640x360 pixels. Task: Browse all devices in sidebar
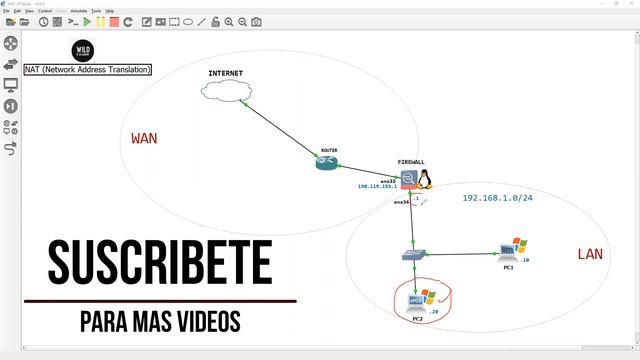point(11,127)
